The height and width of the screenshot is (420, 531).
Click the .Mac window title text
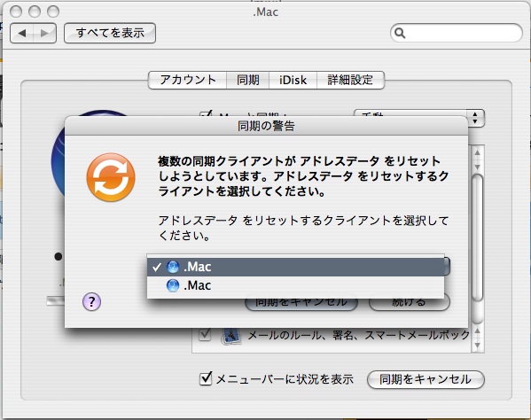tap(266, 12)
